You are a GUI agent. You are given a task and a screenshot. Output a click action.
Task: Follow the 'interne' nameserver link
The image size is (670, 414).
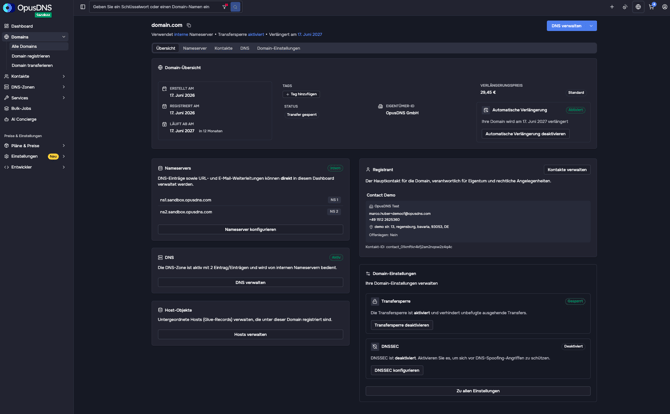181,35
